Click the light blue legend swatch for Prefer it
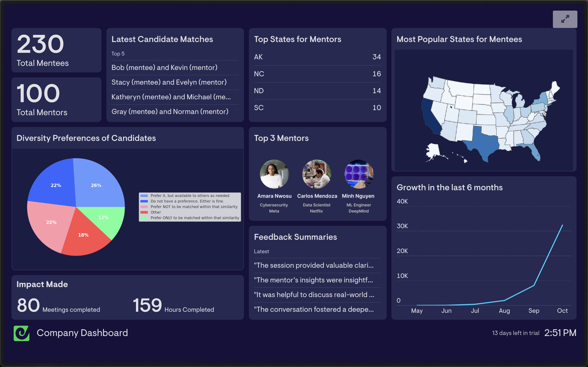This screenshot has height=367, width=588. click(x=144, y=196)
